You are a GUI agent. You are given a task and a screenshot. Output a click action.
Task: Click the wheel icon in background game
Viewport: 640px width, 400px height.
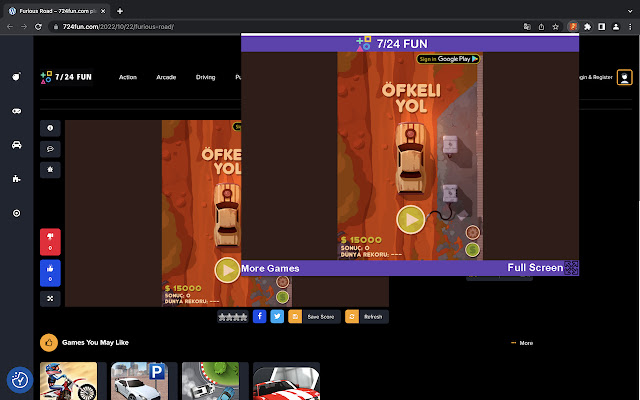(282, 281)
